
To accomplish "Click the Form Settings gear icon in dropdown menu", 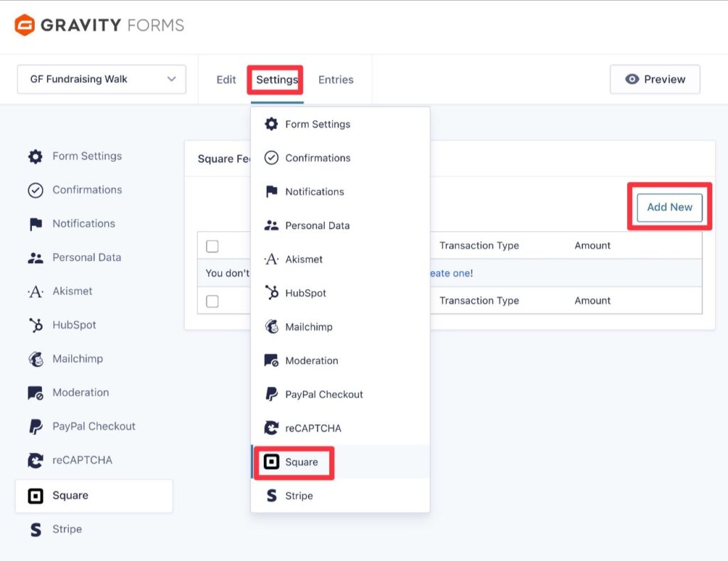I will coord(271,124).
